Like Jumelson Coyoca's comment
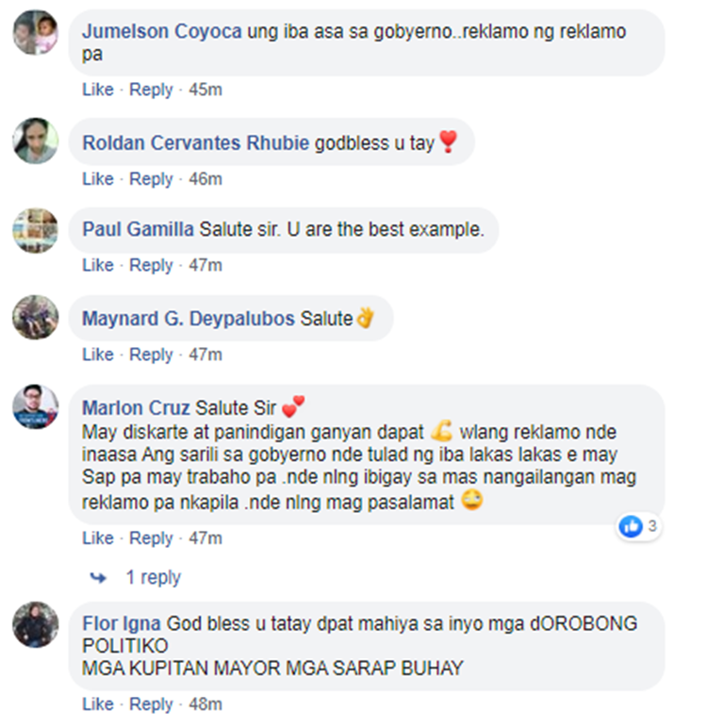Image resolution: width=707 pixels, height=728 pixels. (98, 90)
